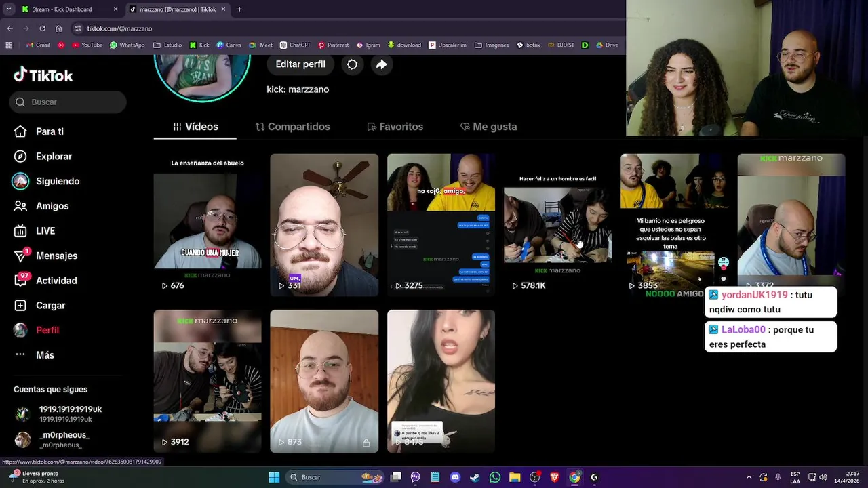Open volume control in system tray
This screenshot has width=868, height=488.
(823, 477)
